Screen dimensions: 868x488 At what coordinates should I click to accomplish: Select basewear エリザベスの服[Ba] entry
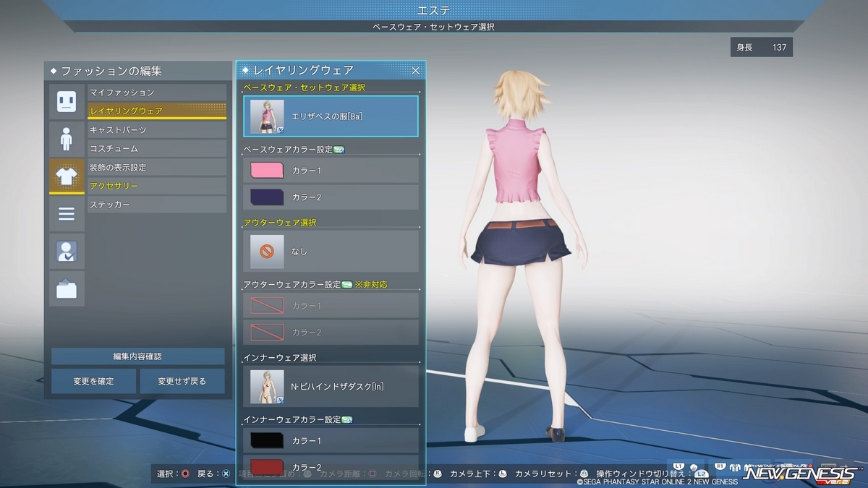click(331, 116)
